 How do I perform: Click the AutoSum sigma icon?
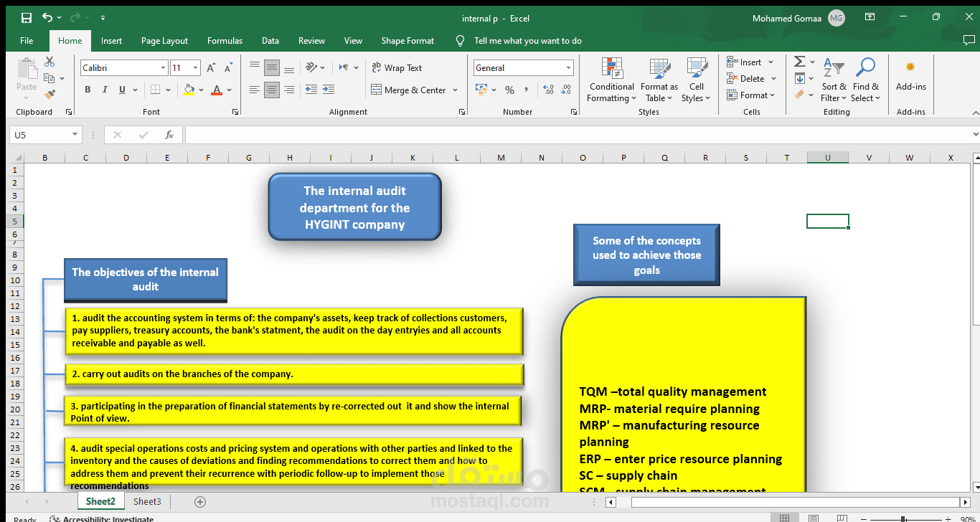tap(799, 62)
